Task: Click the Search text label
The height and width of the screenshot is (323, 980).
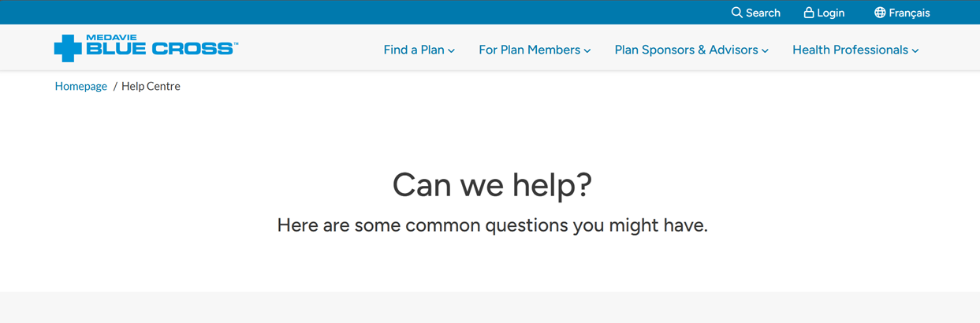Action: tap(763, 13)
